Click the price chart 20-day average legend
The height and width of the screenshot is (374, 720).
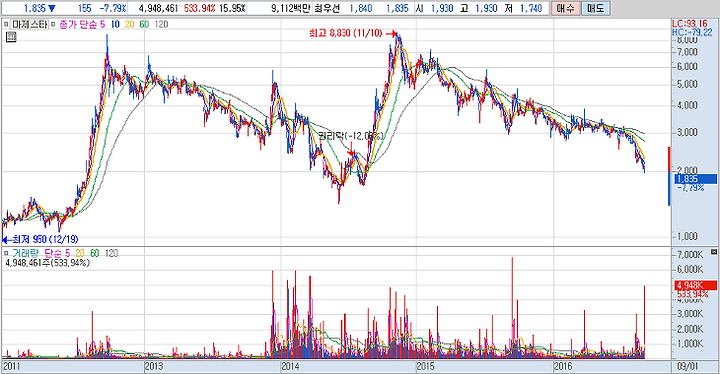129,24
